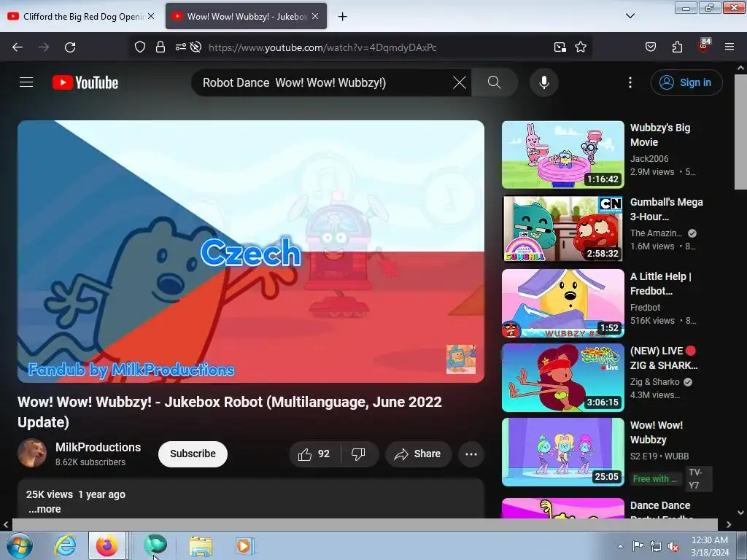Open the site permissions icon in address bar
The height and width of the screenshot is (560, 747).
[x=181, y=47]
